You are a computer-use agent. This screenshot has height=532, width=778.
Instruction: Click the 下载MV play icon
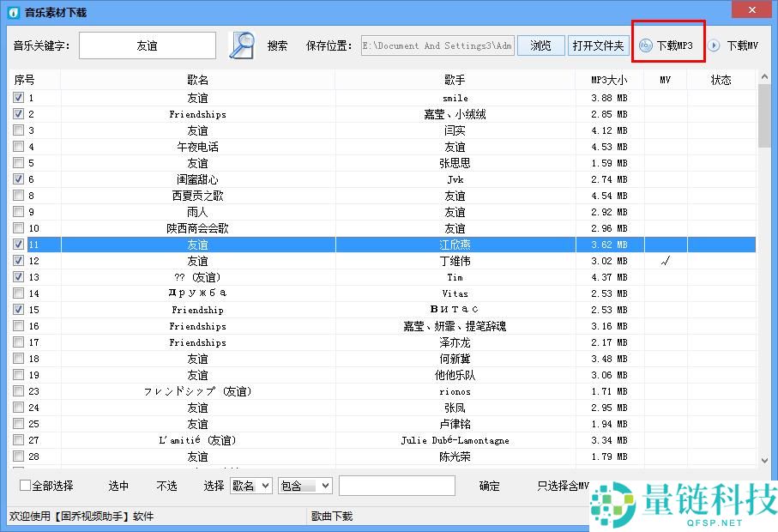(714, 45)
